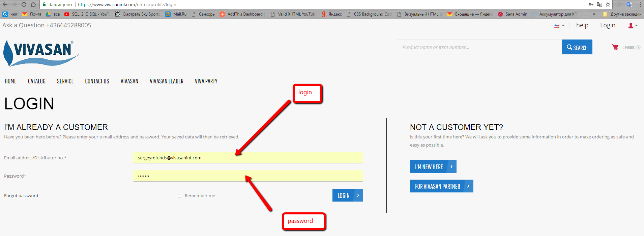Bookmark this page with the star icon
Image resolution: width=644 pixels, height=236 pixels.
pos(608,4)
